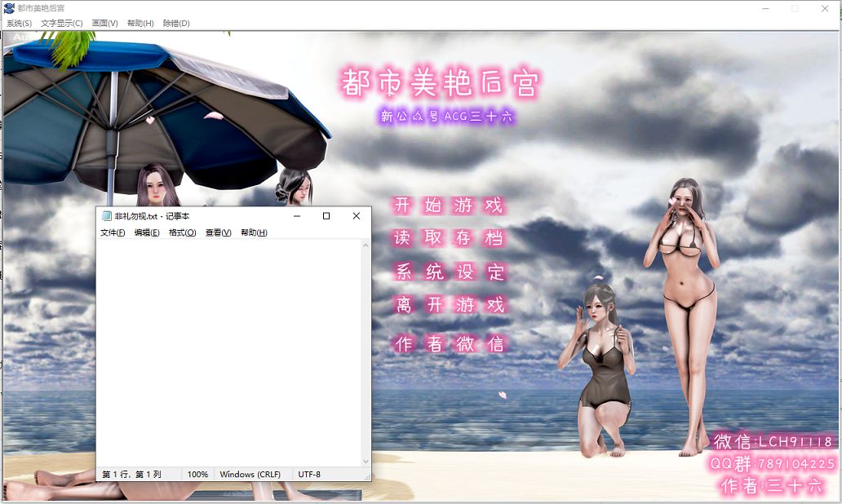
Task: Select 读取存档 to load a save
Action: tap(448, 238)
